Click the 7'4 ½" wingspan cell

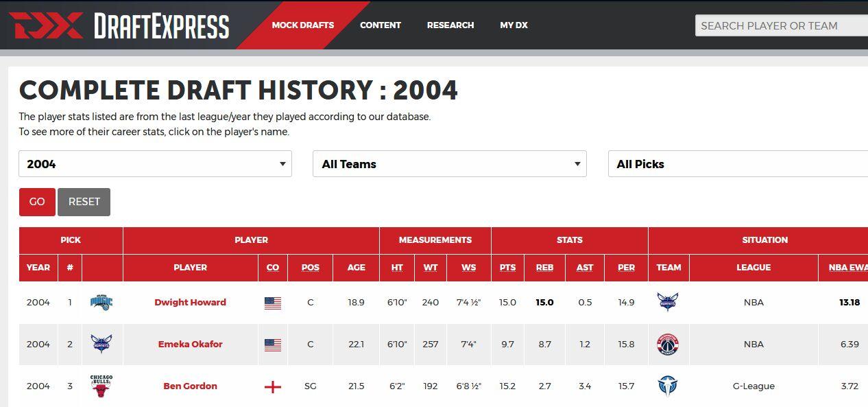[468, 303]
